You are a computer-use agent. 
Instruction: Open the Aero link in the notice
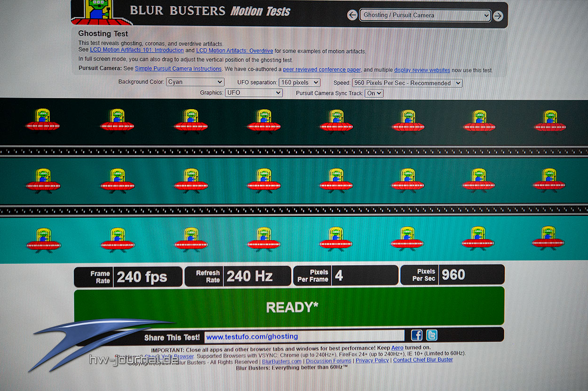tap(397, 348)
